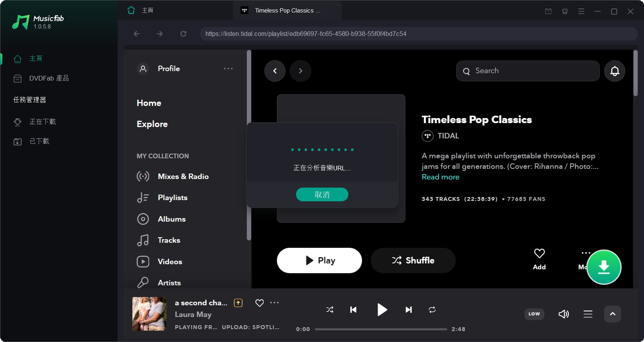
Task: Click the main page vertical scrollbar
Action: (x=635, y=73)
